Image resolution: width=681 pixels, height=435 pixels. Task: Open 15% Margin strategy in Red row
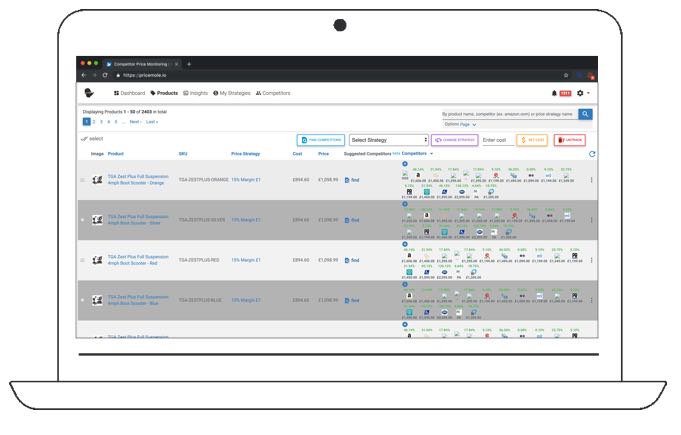coord(246,260)
